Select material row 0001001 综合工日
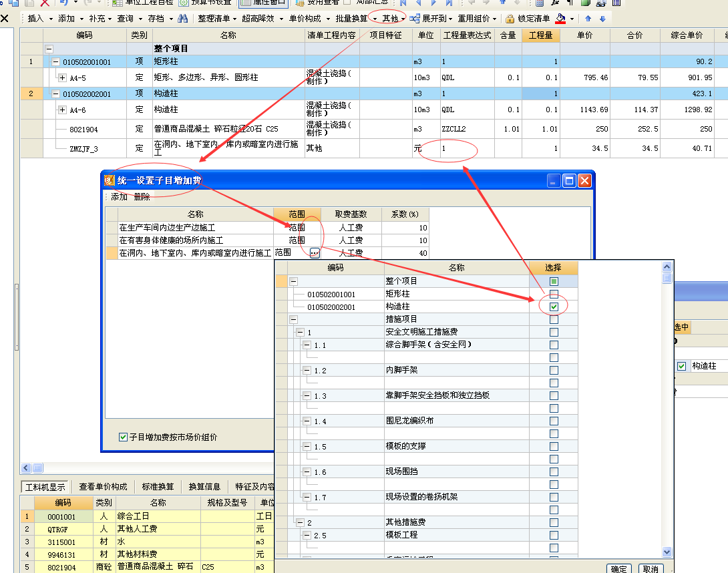 (148, 516)
